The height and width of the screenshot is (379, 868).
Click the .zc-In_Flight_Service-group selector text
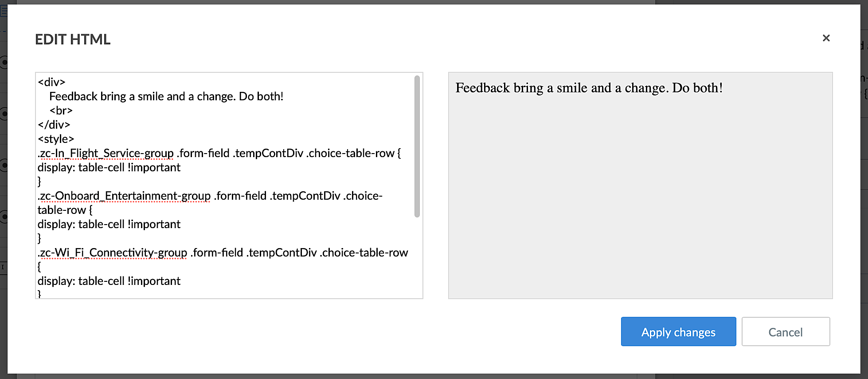point(106,154)
